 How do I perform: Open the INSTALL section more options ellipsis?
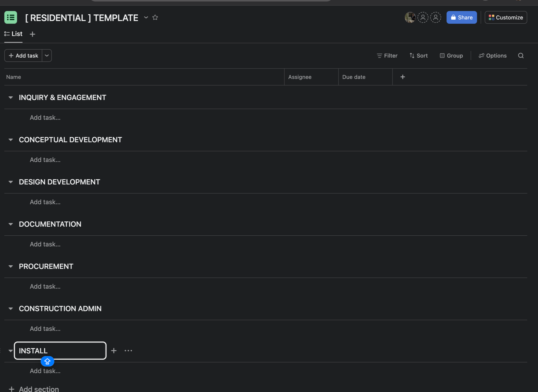(x=128, y=351)
